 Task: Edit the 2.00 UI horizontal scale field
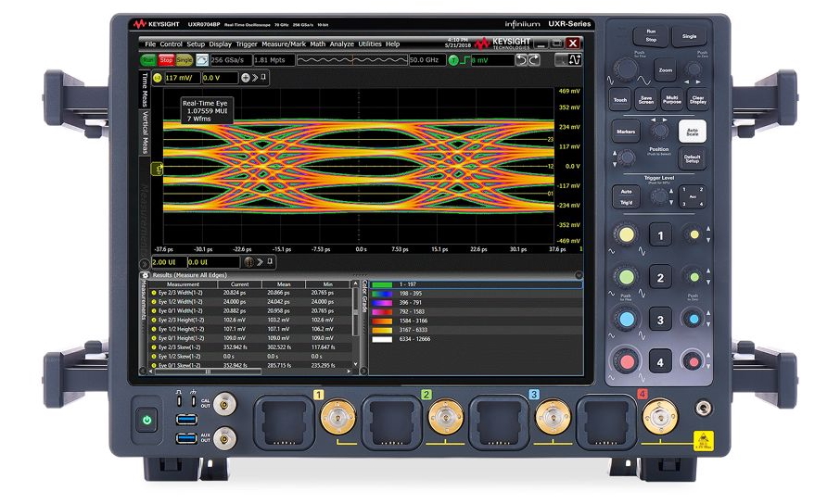[168, 262]
